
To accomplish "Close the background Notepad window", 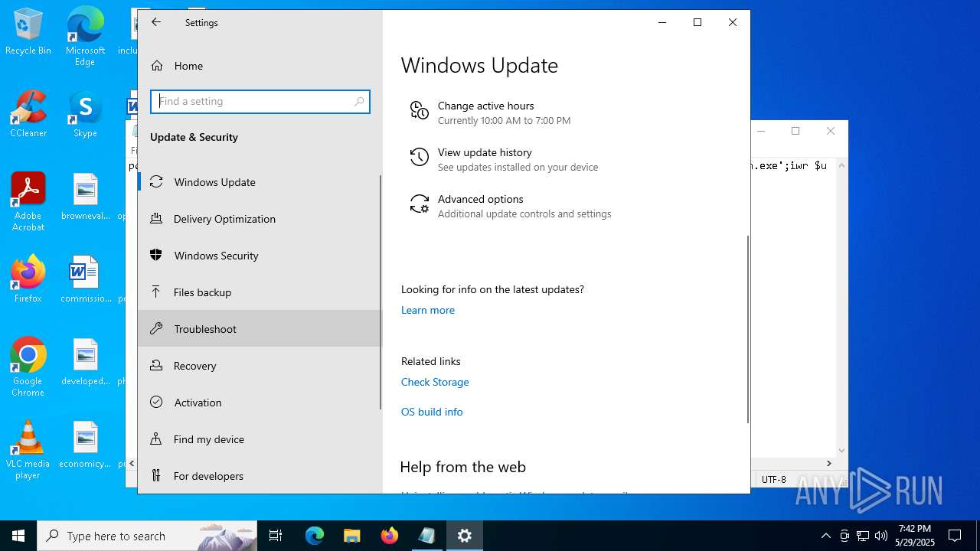I will [x=831, y=131].
